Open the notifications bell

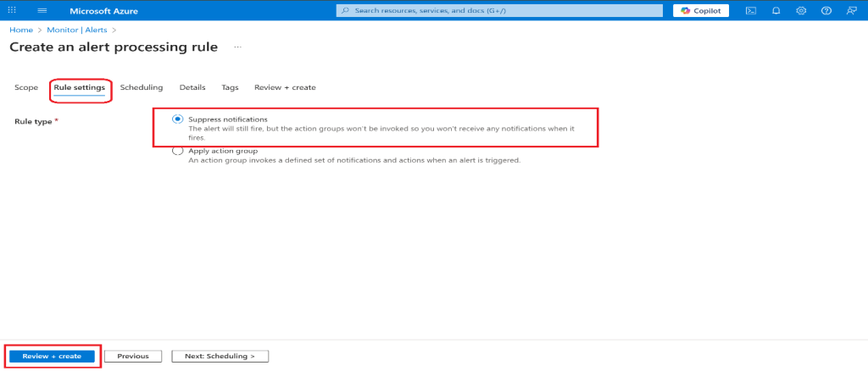coord(776,10)
